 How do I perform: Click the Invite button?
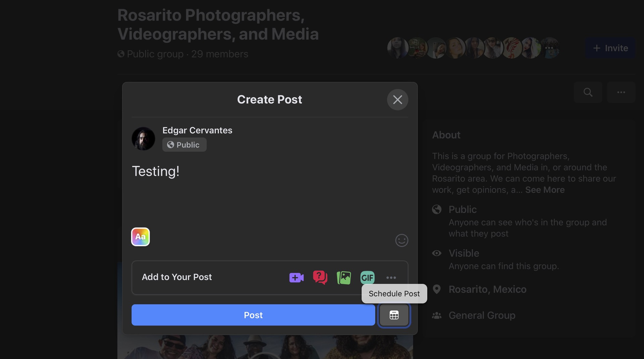(x=610, y=48)
